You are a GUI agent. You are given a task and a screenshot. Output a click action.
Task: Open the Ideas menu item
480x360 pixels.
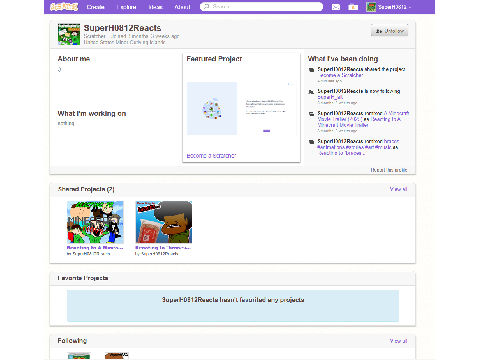coord(156,7)
